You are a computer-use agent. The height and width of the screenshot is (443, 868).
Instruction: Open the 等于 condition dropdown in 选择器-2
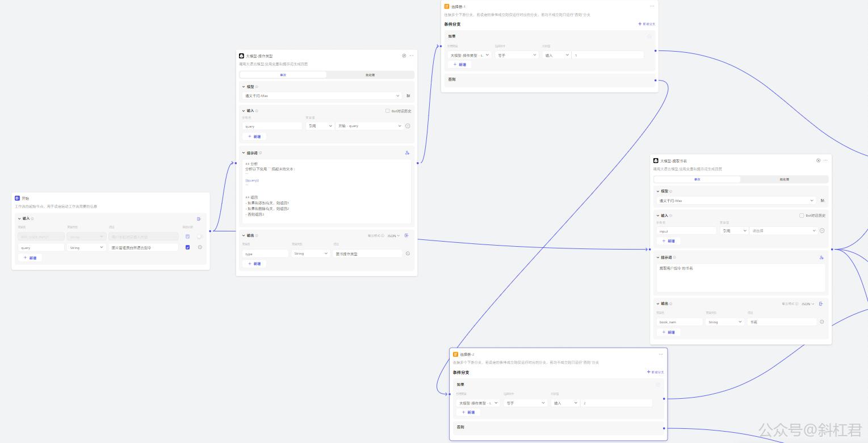[525, 403]
